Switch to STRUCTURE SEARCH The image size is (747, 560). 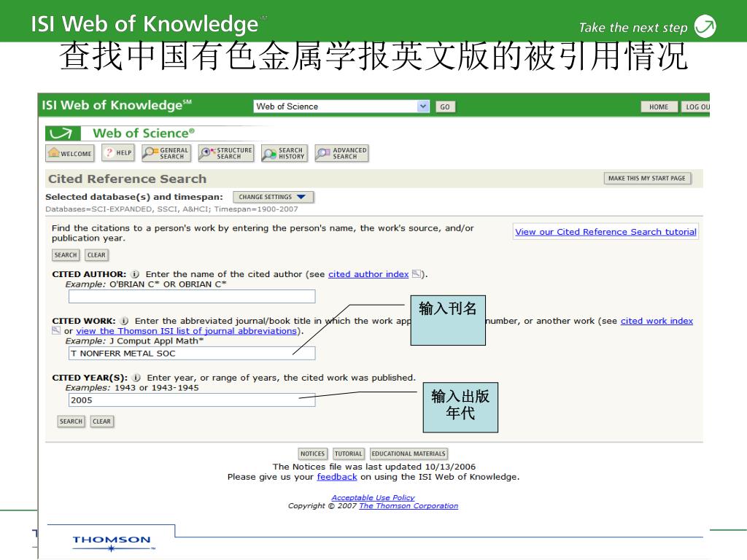tap(226, 153)
